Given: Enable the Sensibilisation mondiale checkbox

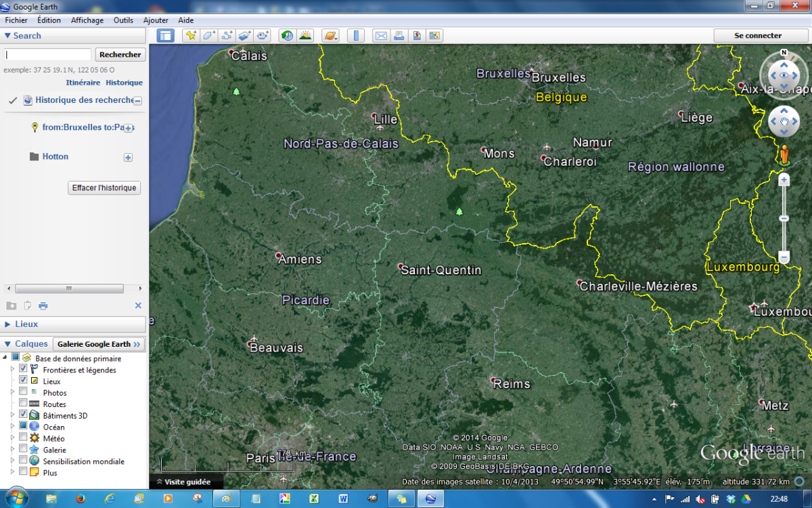Looking at the screenshot, I should pos(23,461).
